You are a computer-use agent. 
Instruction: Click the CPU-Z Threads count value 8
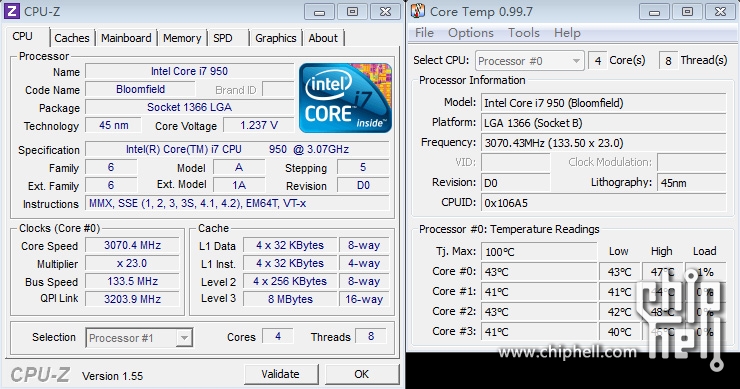click(x=371, y=336)
